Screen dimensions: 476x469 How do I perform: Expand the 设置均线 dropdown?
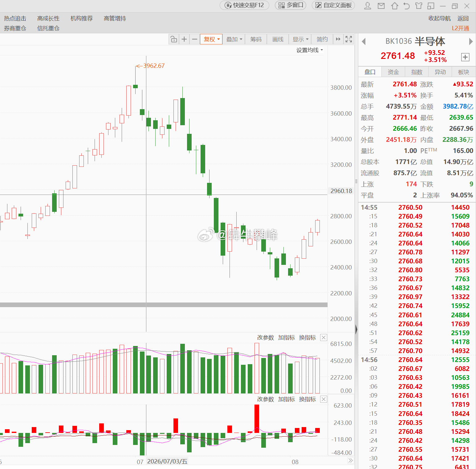click(310, 50)
